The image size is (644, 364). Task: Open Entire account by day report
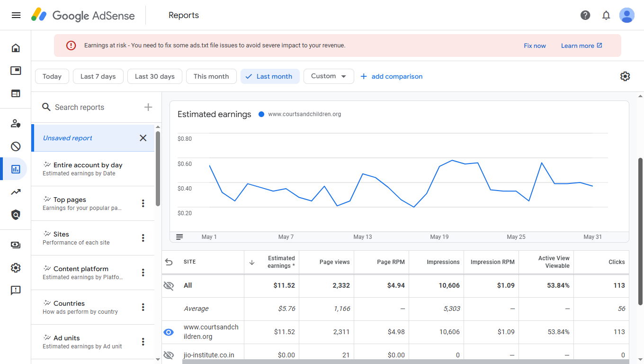tap(93, 169)
